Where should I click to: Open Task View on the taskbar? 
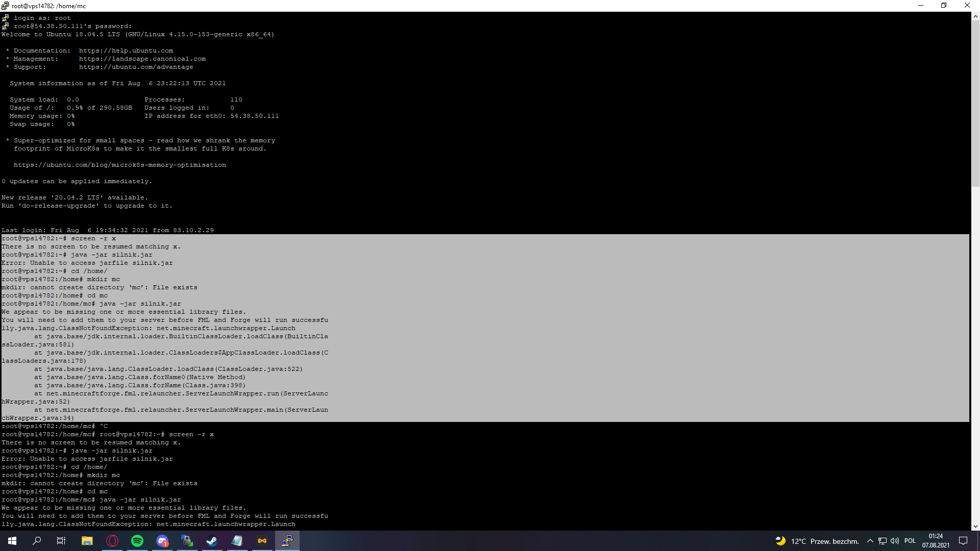point(61,541)
